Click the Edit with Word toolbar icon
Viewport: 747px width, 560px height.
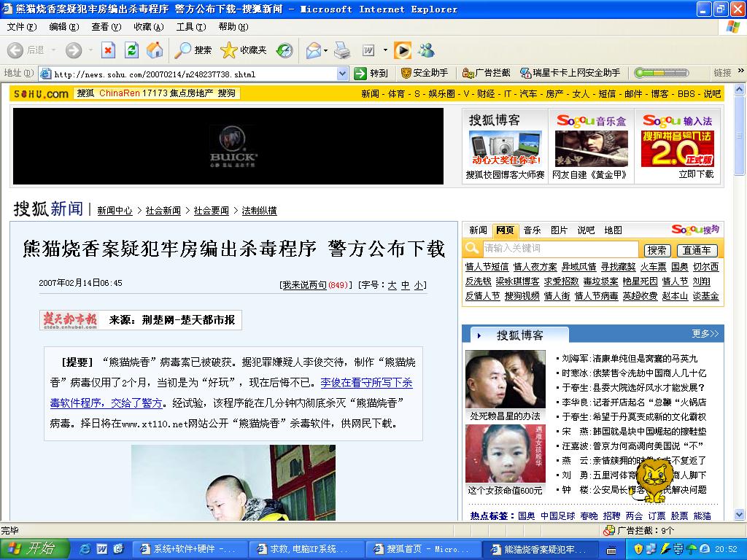click(x=368, y=50)
